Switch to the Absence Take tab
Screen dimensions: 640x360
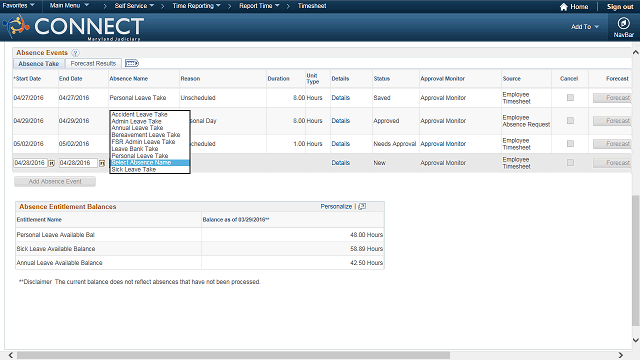pos(38,64)
